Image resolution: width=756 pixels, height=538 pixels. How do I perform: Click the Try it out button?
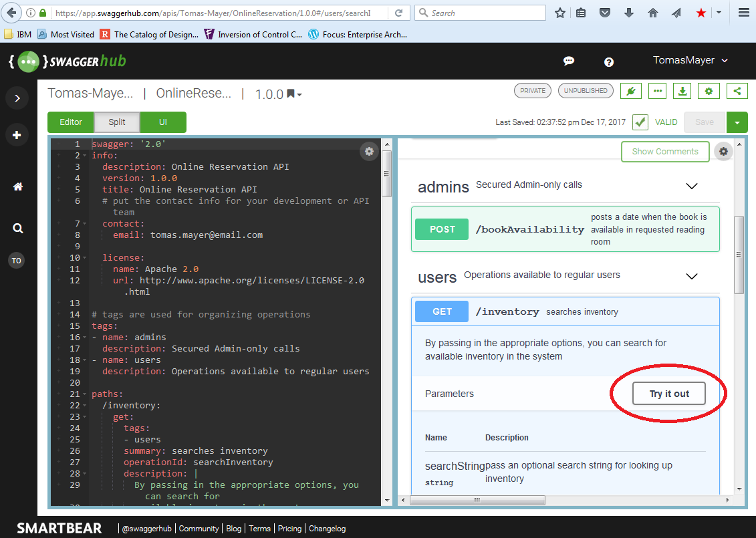coord(668,394)
